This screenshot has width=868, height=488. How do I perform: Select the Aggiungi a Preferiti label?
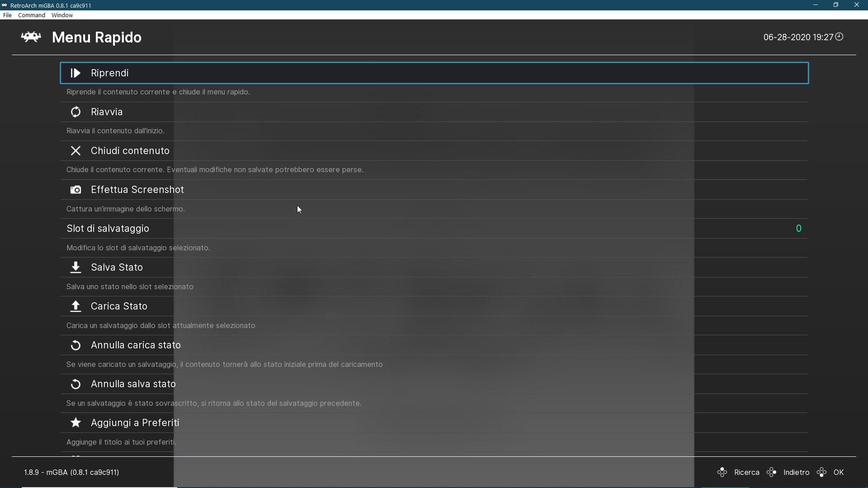(135, 423)
